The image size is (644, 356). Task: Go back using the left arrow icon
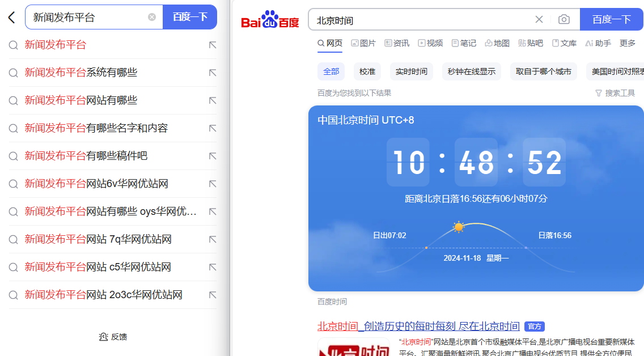[x=11, y=17]
